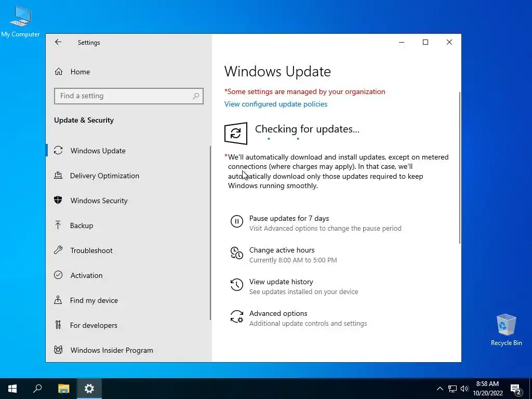Click 'Currently 8:00 AM to 5:00 PM' text

coord(293,260)
